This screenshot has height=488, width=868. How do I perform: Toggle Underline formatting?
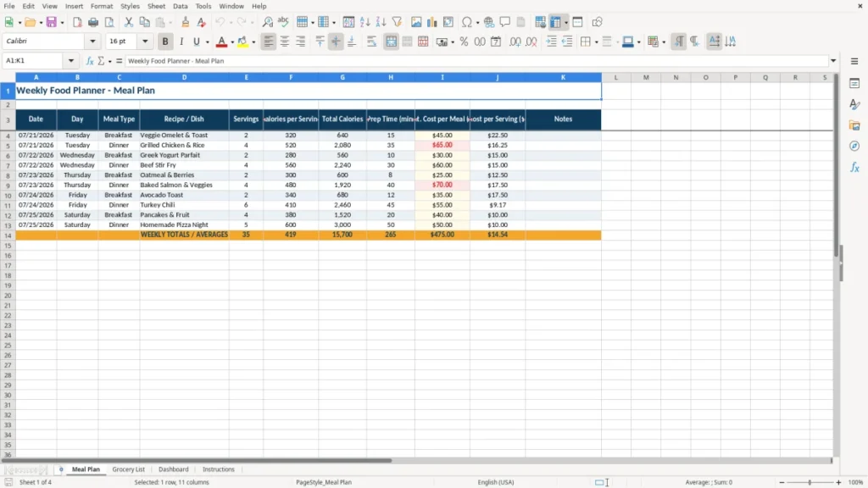pyautogui.click(x=197, y=42)
